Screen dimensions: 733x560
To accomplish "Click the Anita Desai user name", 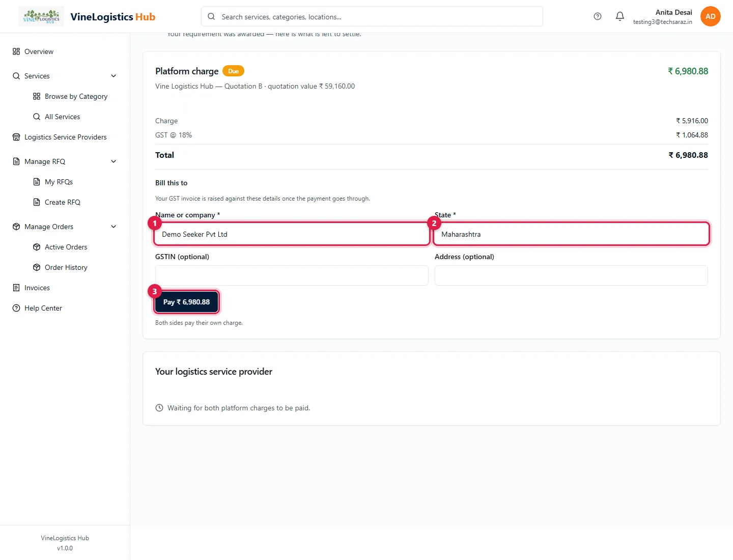I will pyautogui.click(x=673, y=12).
